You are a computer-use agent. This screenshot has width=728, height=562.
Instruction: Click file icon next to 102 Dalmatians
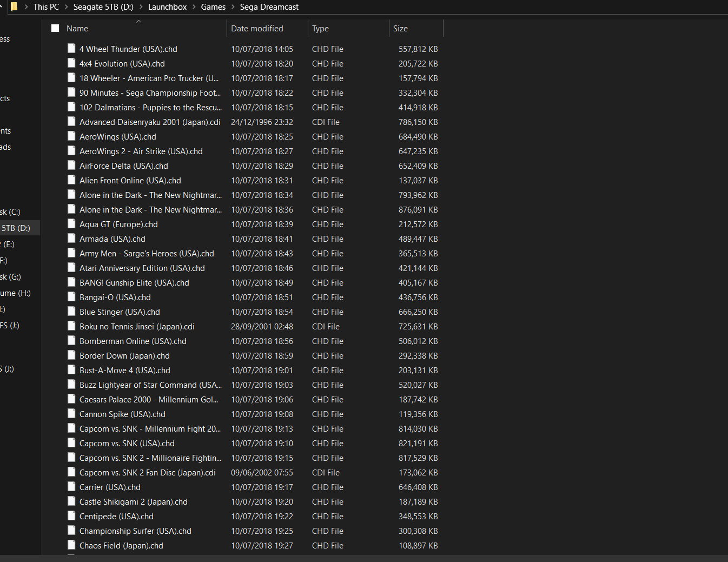coord(71,107)
